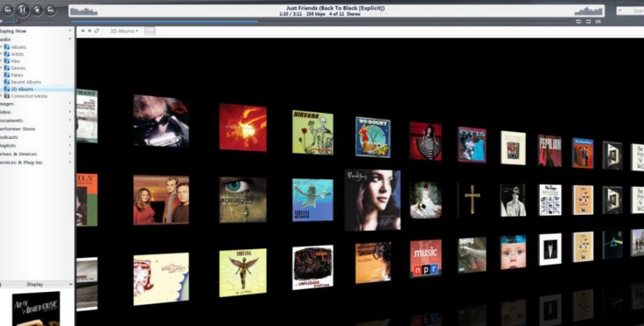Expand the Genres tree node

1,68
